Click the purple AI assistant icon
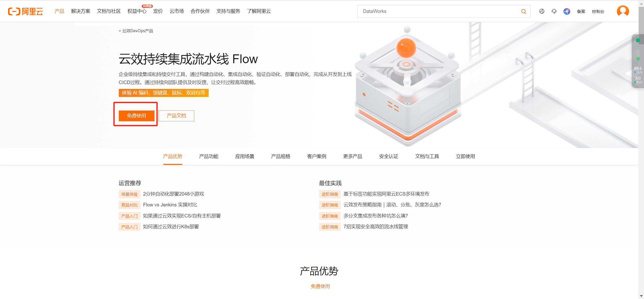644x299 pixels. click(x=567, y=11)
